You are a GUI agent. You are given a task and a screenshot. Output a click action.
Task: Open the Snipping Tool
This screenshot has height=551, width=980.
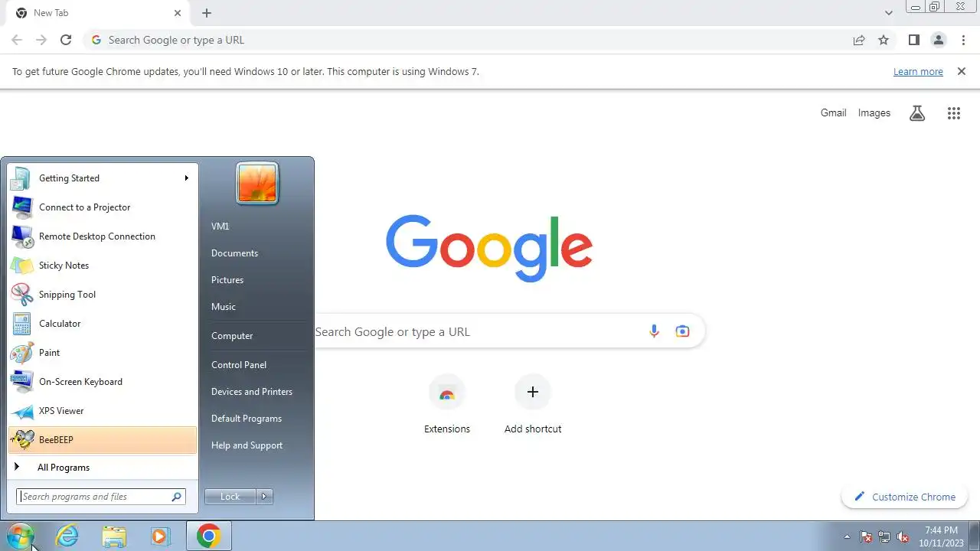(x=103, y=295)
